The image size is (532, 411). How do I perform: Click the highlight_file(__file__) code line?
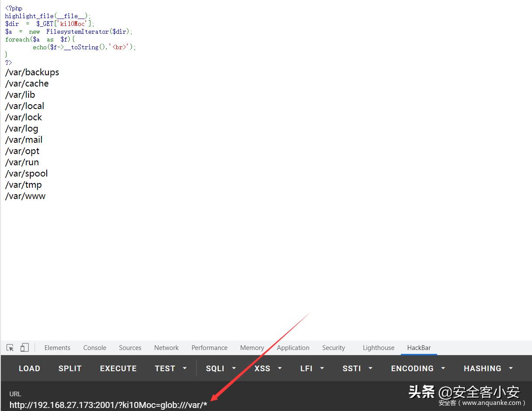point(48,16)
